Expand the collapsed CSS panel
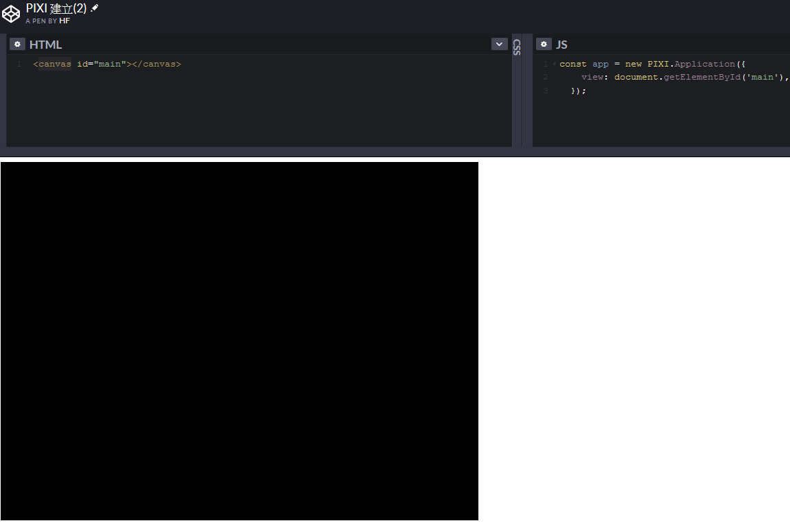The image size is (790, 532). (517, 47)
